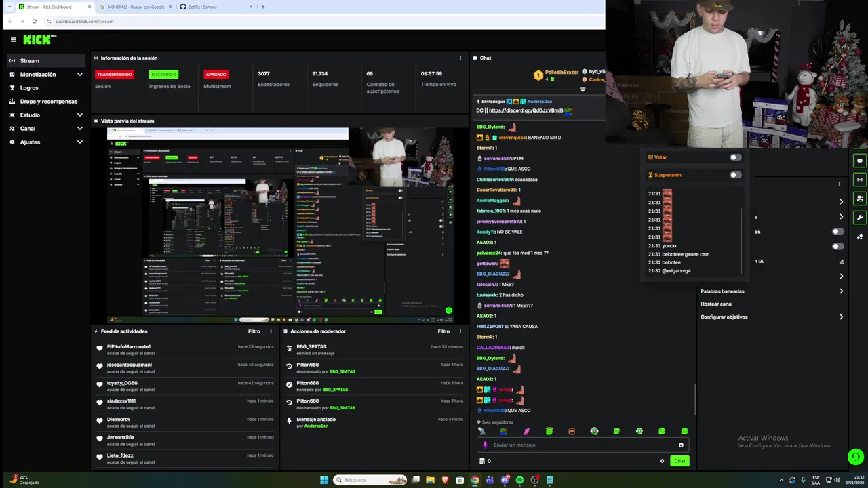868x488 pixels.
Task: Open Acciones de moderador options menu
Action: pos(460,331)
